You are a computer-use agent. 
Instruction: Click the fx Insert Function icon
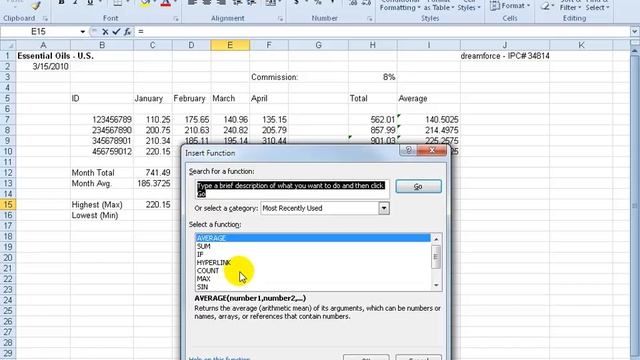point(127,31)
